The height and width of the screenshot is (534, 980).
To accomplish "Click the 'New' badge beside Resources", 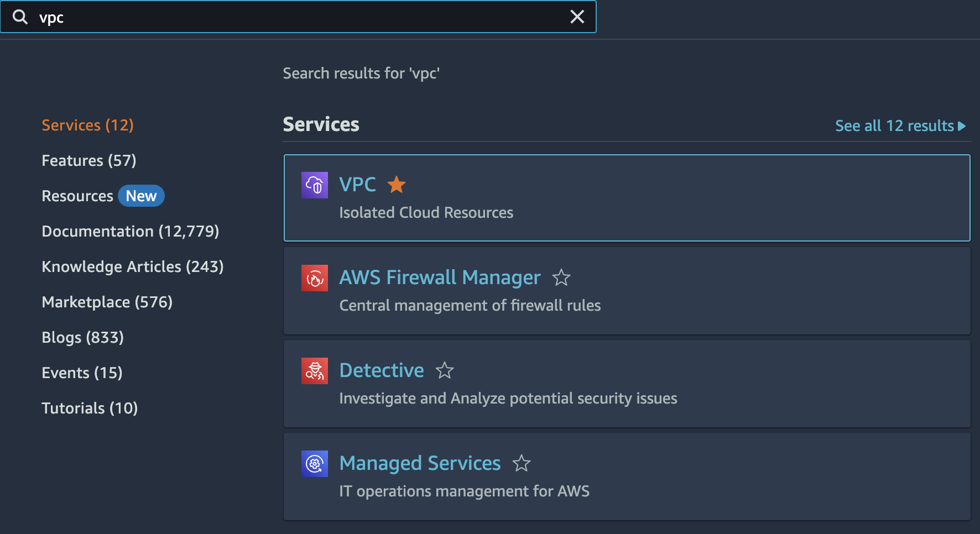I will pos(141,196).
